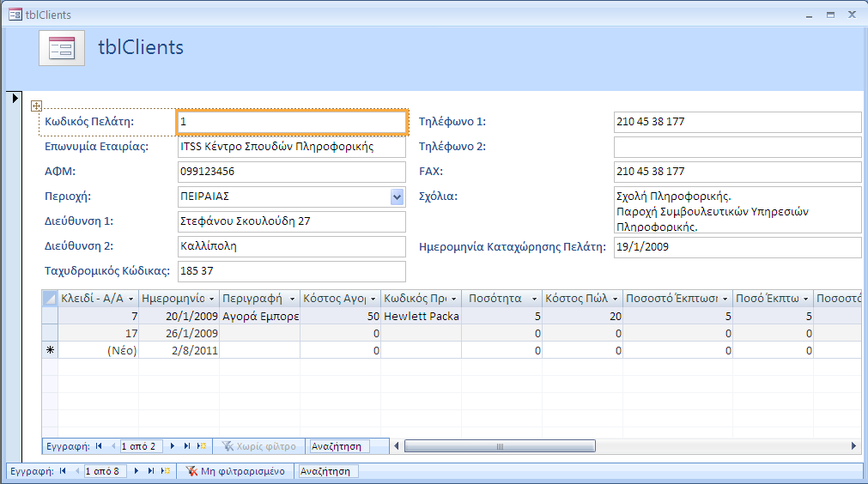Click the subform record number box 1 από 2
The width and height of the screenshot is (868, 484).
point(141,446)
